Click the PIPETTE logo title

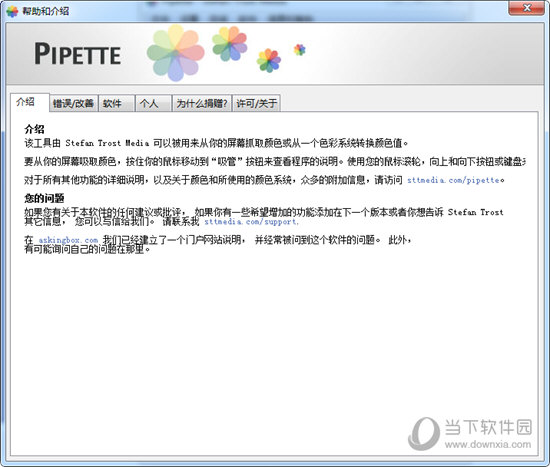pyautogui.click(x=78, y=54)
